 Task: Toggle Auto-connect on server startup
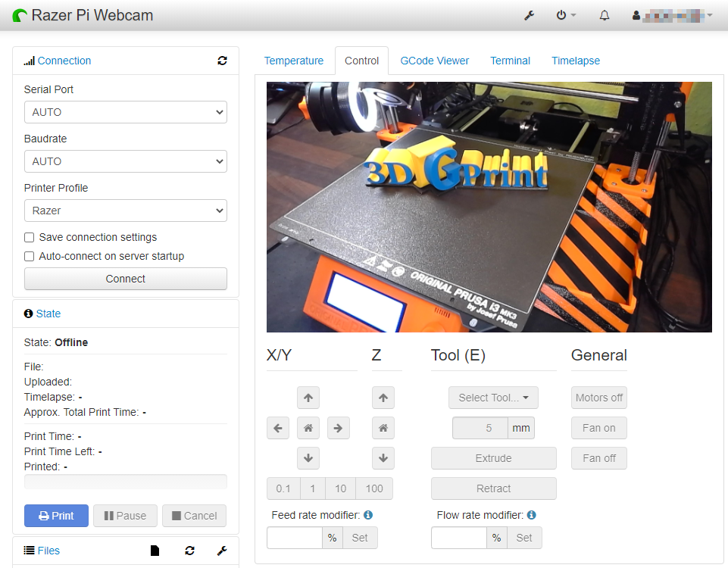point(30,256)
